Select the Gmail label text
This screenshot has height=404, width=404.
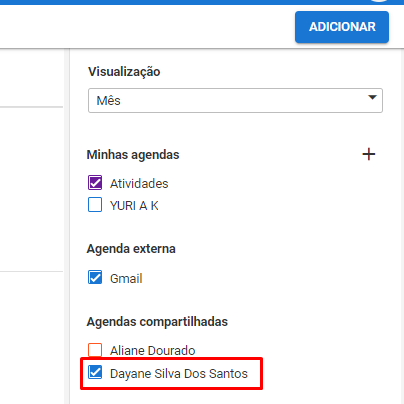point(126,278)
